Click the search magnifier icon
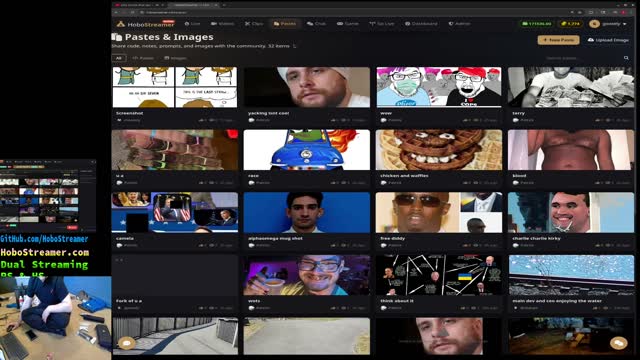 point(626,58)
